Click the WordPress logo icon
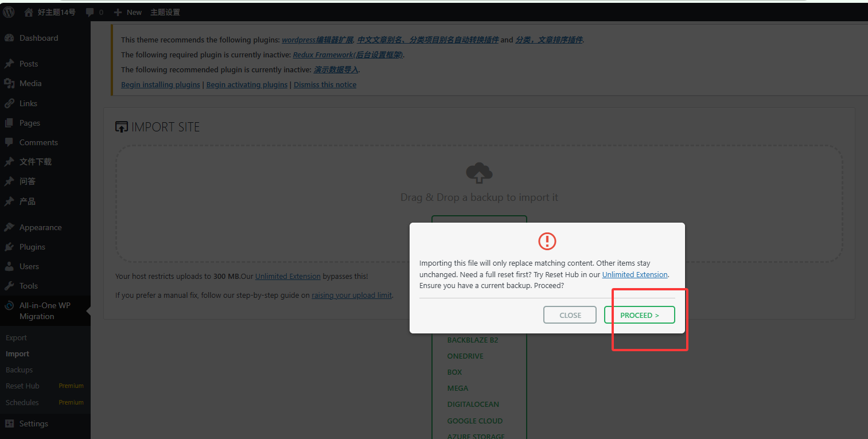This screenshot has height=439, width=868. [9, 11]
